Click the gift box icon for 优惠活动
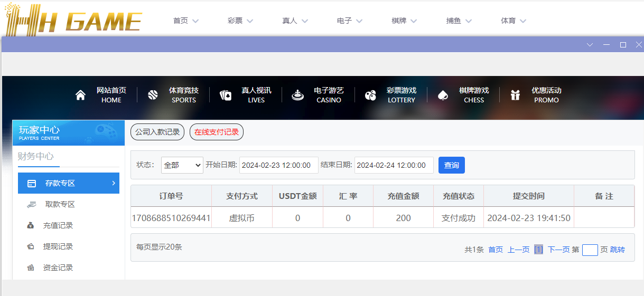644x296 pixels. [x=515, y=95]
